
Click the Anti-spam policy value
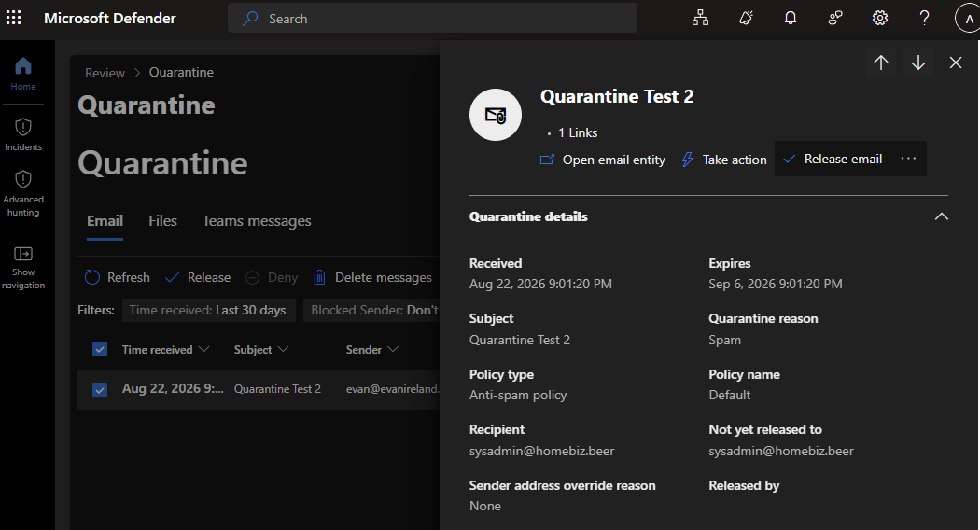click(518, 395)
